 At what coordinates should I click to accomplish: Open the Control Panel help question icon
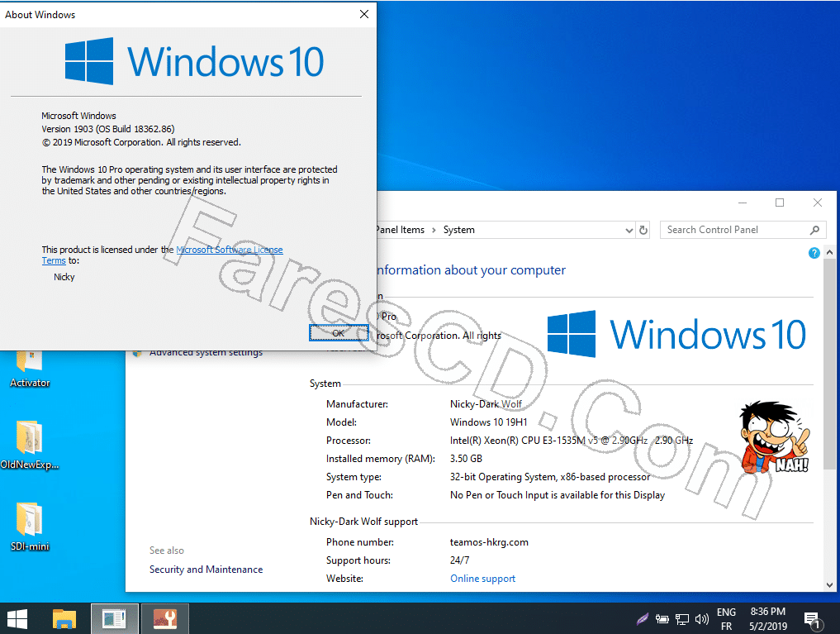(814, 253)
